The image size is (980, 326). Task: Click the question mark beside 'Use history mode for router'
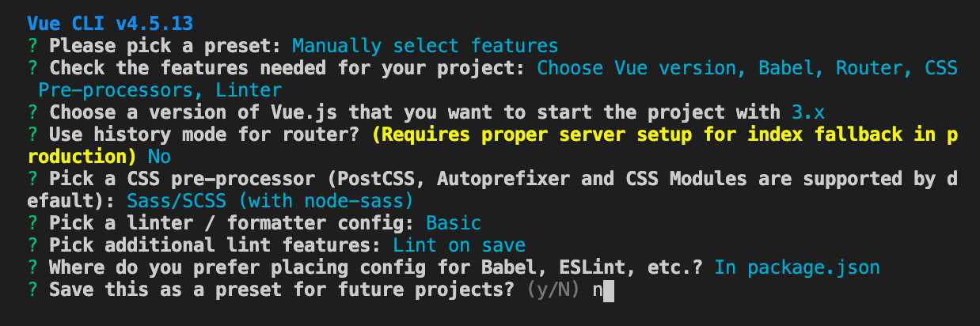point(31,135)
